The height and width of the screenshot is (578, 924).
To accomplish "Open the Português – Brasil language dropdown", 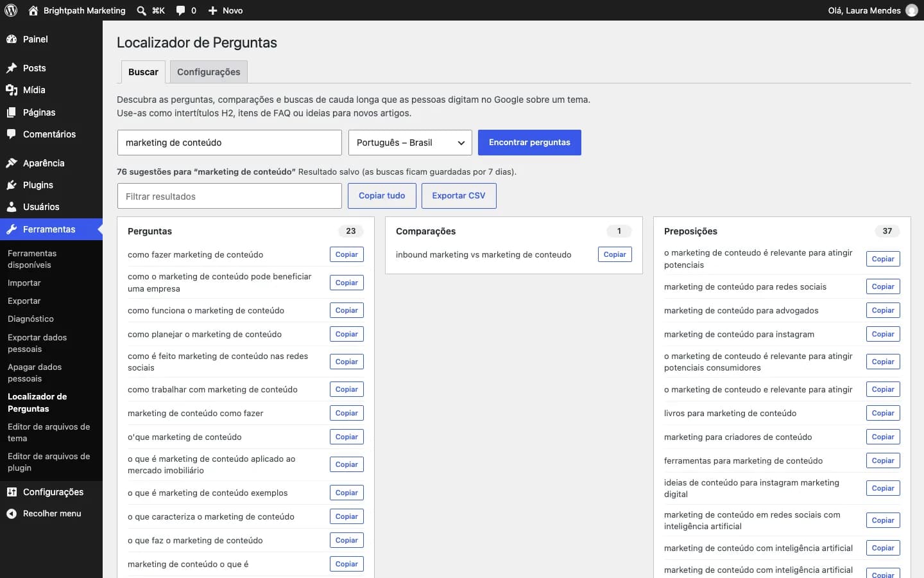I will (410, 143).
